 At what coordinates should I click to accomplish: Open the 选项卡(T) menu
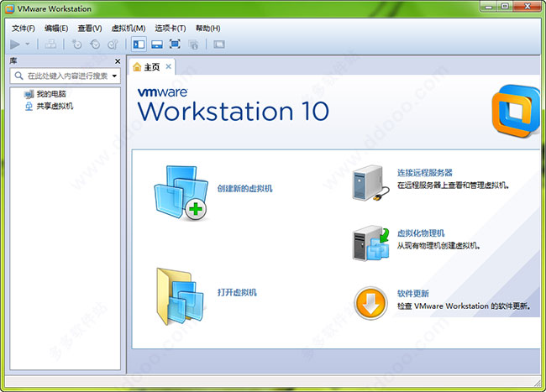[x=170, y=29]
